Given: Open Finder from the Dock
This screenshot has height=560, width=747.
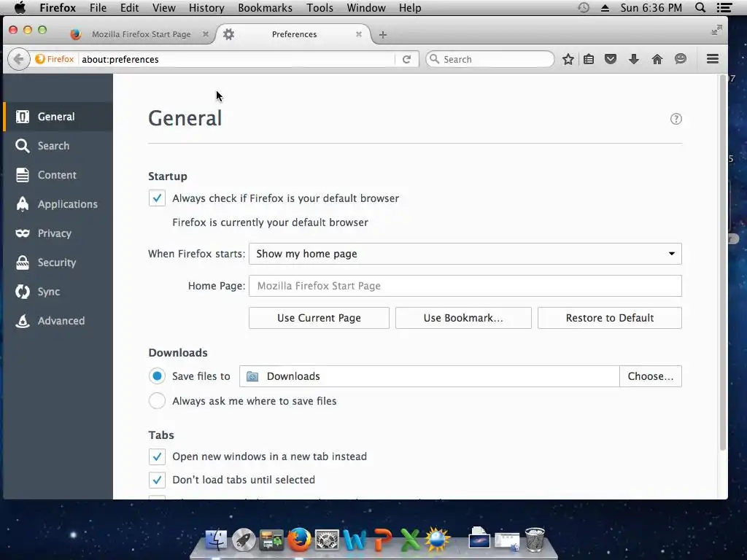Looking at the screenshot, I should (x=216, y=540).
